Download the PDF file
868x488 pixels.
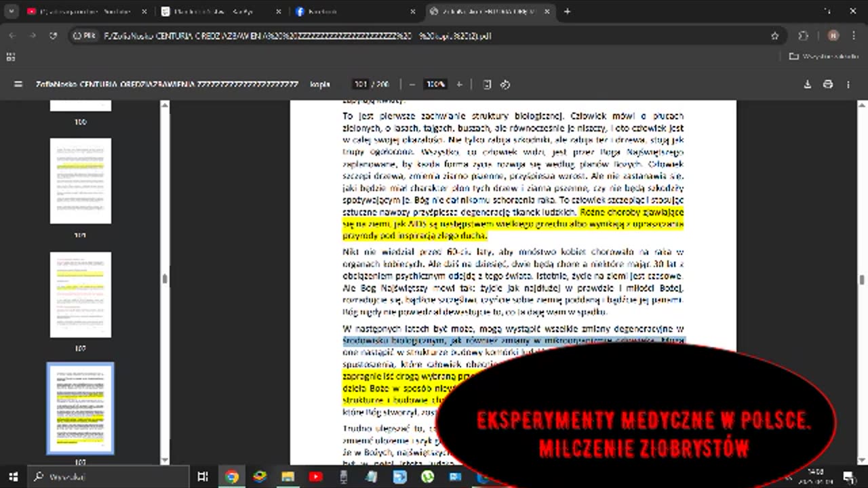click(x=808, y=85)
